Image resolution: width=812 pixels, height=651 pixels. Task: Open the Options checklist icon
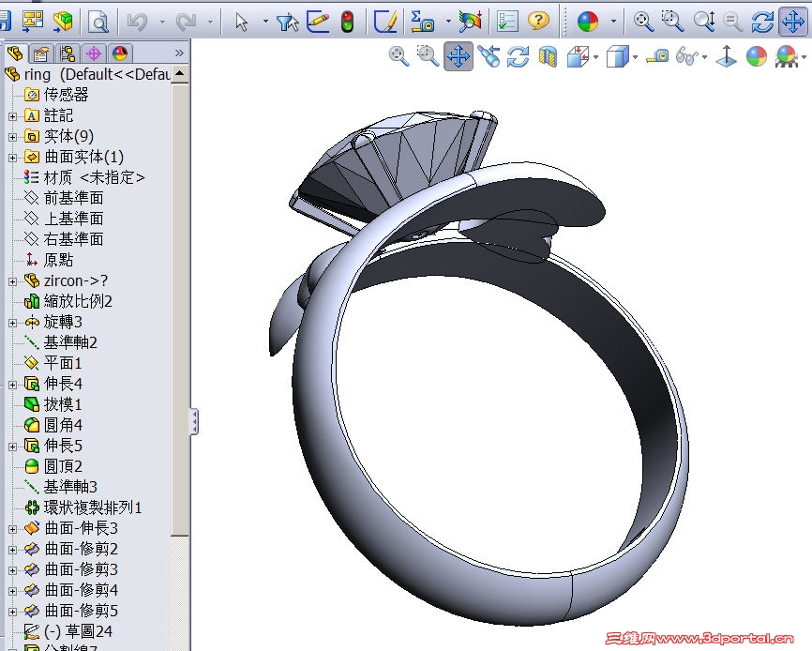506,22
